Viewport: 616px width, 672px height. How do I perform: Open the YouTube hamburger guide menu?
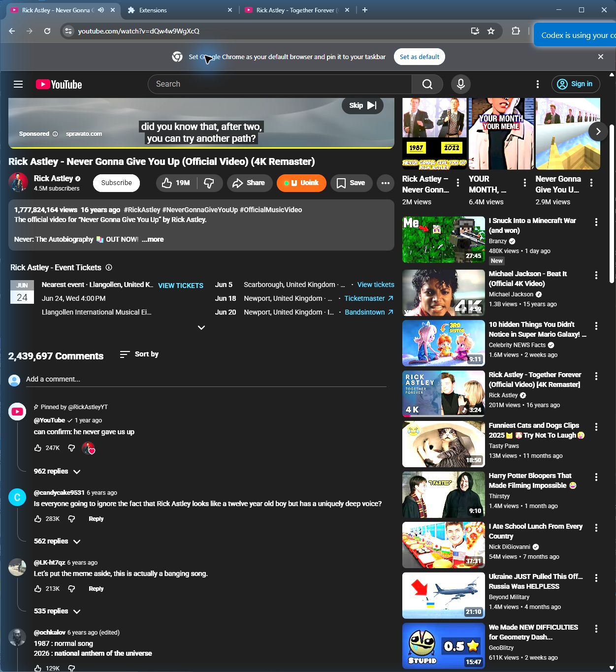coord(18,84)
